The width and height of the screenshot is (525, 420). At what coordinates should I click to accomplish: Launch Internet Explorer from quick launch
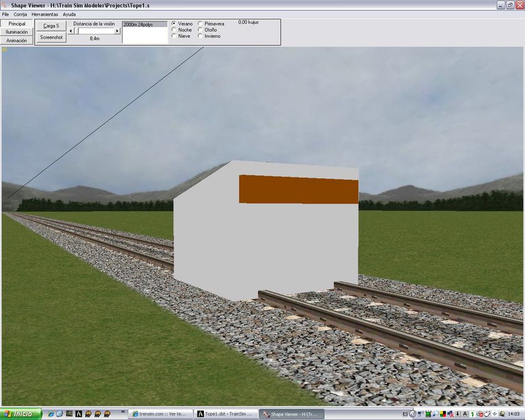coord(50,414)
